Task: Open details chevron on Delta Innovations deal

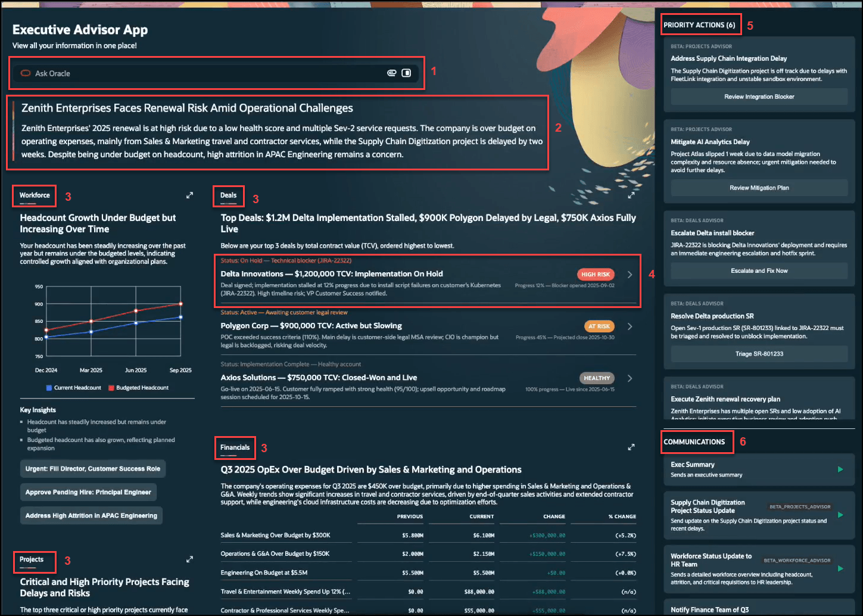Action: pos(630,275)
